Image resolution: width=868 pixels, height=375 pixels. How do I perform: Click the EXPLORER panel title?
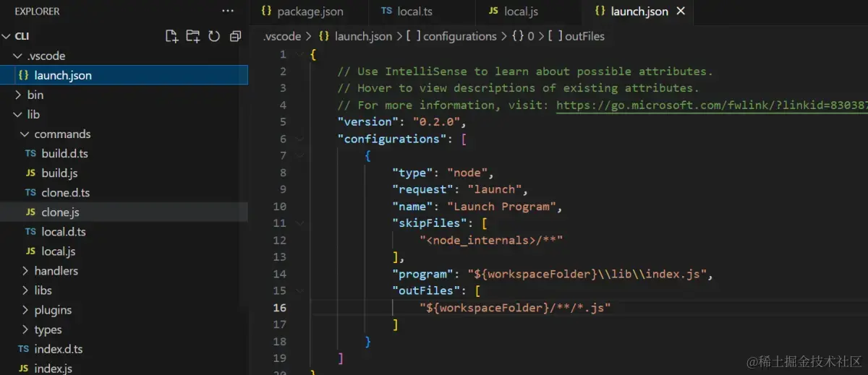(x=37, y=12)
